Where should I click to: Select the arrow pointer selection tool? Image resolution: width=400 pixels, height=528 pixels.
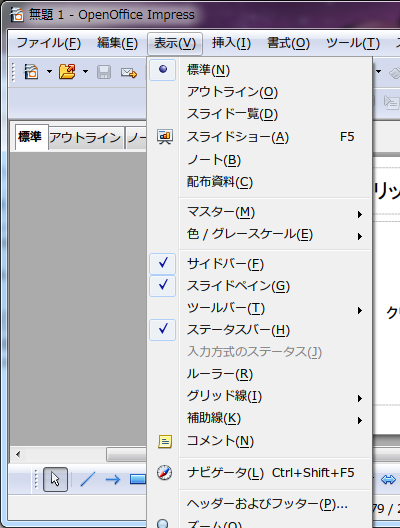pyautogui.click(x=56, y=479)
